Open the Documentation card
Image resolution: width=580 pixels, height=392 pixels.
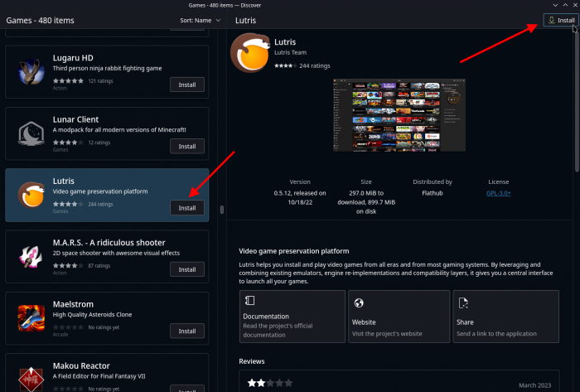(292, 317)
